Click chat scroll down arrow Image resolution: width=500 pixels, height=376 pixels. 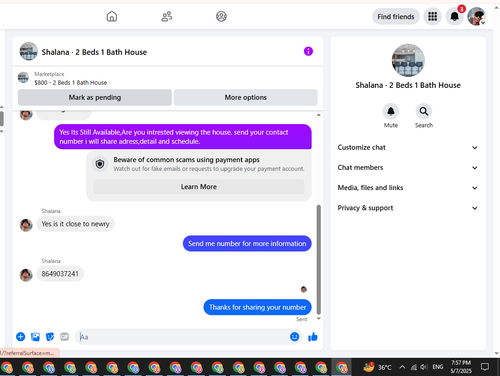point(319,318)
